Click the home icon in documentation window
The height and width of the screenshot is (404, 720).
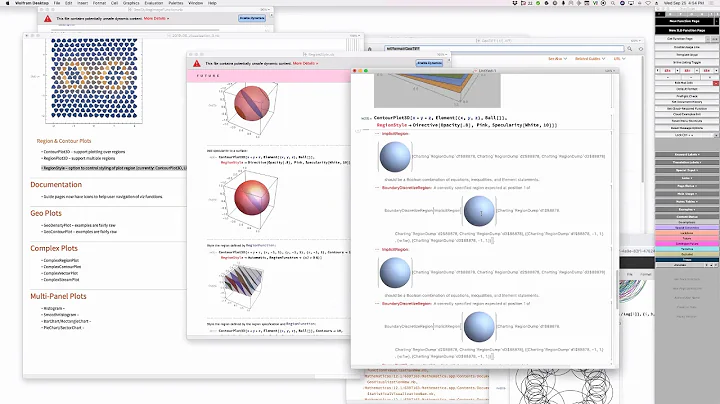370,49
